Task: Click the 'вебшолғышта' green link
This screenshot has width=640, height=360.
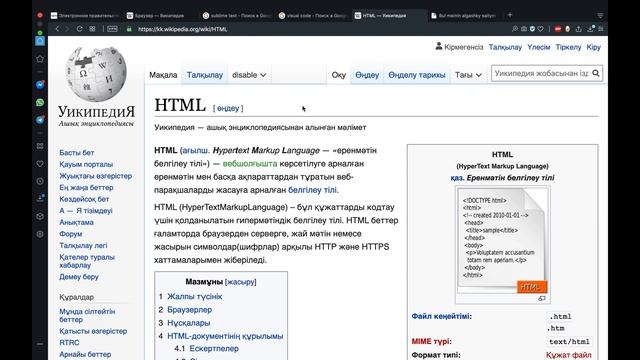Action: (250, 163)
